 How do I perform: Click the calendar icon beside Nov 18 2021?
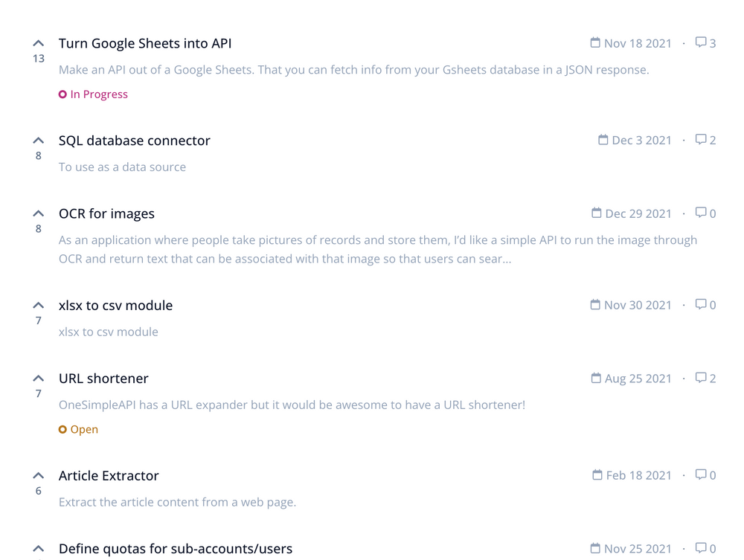pos(595,42)
